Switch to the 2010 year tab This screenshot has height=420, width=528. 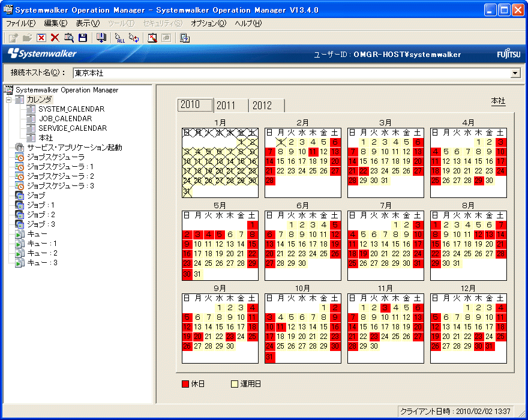click(195, 105)
